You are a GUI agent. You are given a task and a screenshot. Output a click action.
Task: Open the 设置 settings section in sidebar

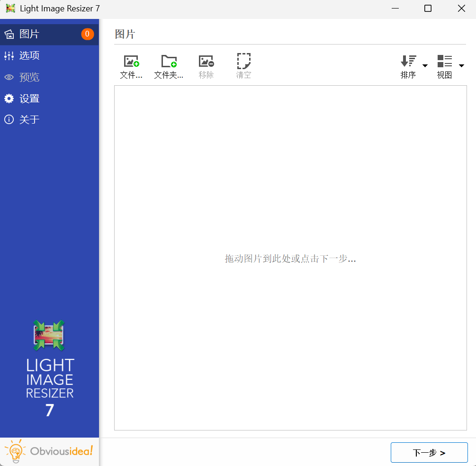[x=28, y=99]
